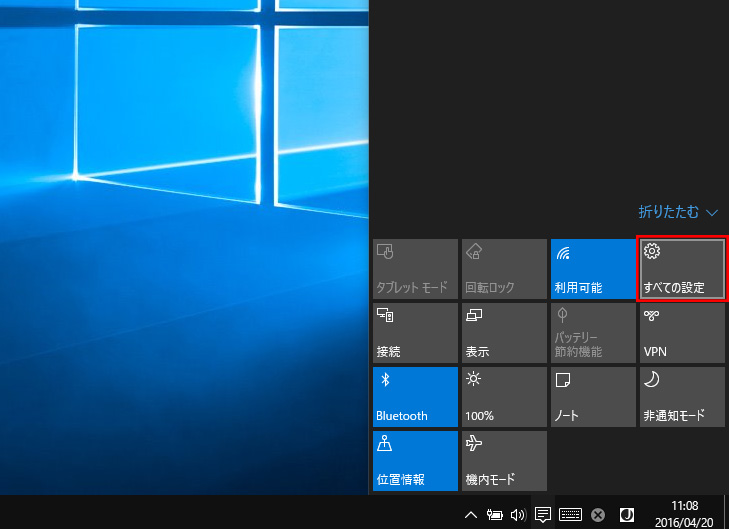Open すべての設定 (All settings) tile

681,269
